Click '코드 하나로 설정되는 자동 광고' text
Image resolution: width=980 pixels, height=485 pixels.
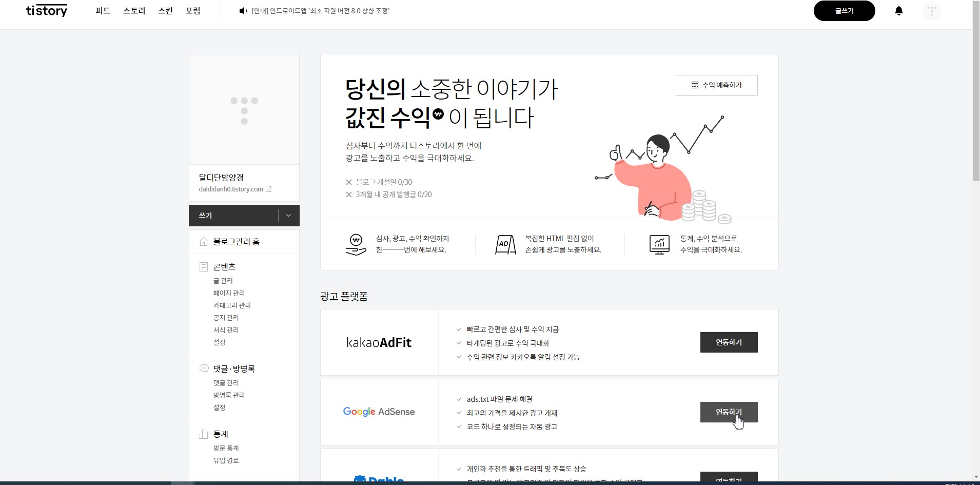tap(512, 427)
